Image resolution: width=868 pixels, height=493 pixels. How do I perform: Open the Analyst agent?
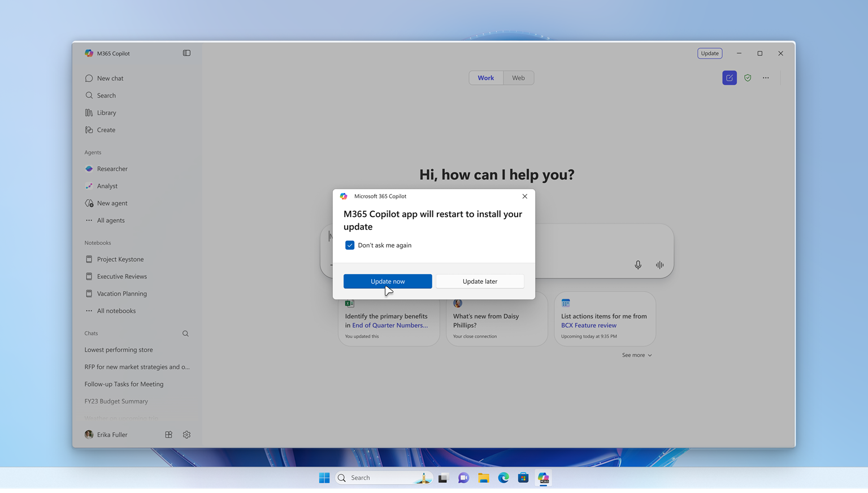point(107,185)
